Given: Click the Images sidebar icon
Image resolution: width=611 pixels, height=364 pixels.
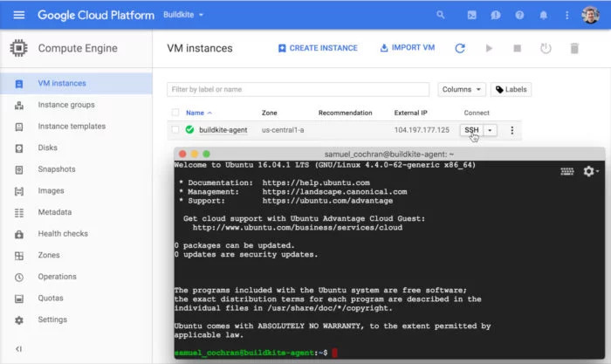Looking at the screenshot, I should 18,191.
